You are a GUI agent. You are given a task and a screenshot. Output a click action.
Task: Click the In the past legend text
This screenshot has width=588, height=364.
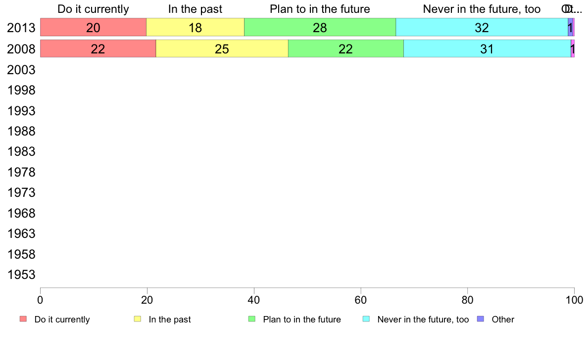pyautogui.click(x=170, y=319)
